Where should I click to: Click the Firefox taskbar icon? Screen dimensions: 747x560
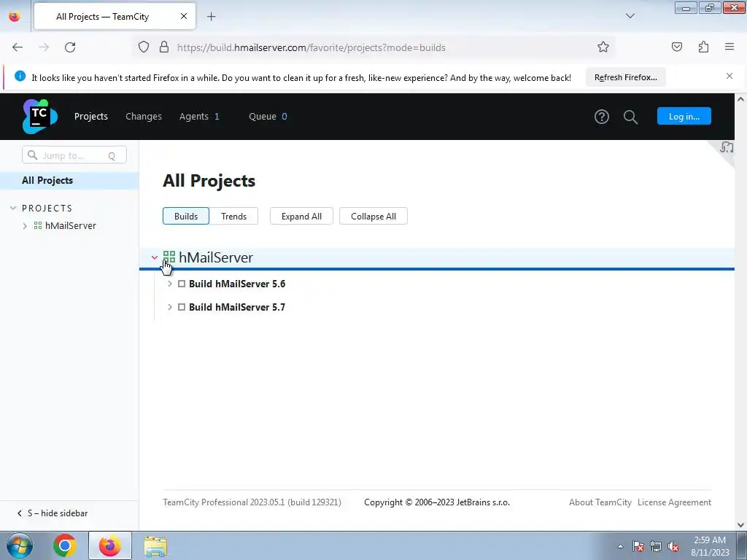point(110,545)
